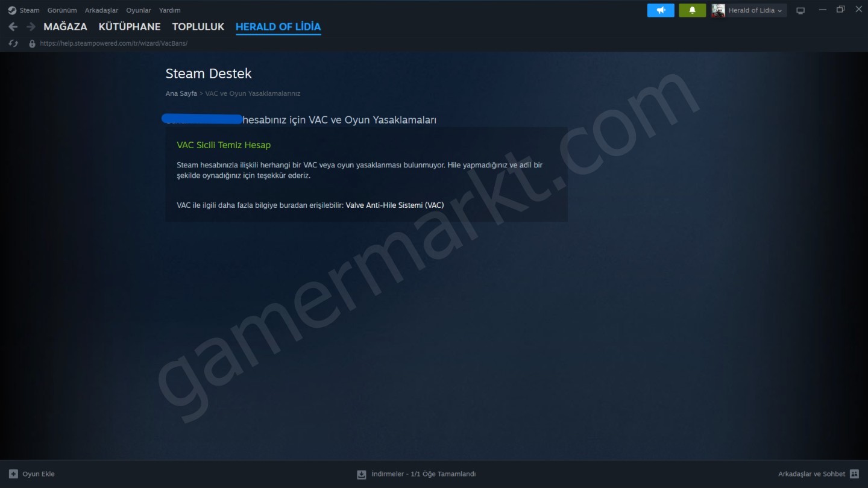
Task: Click the help.steampowered.com URL field
Action: pyautogui.click(x=114, y=43)
